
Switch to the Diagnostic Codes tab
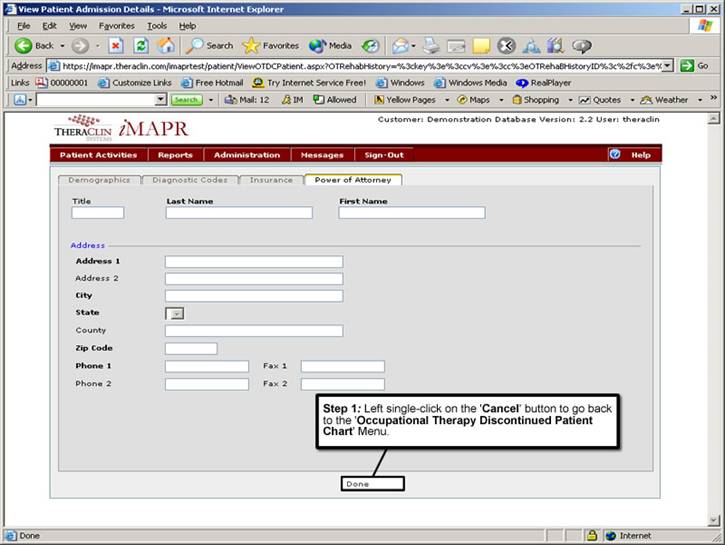point(190,180)
